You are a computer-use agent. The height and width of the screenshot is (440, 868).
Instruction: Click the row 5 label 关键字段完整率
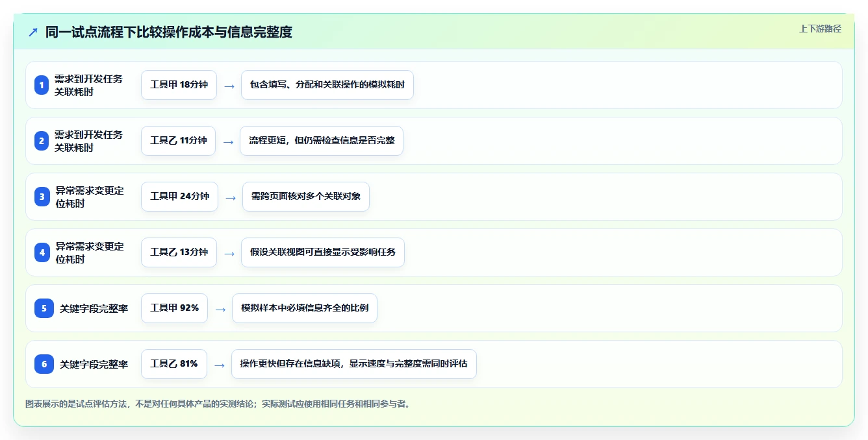[94, 309]
